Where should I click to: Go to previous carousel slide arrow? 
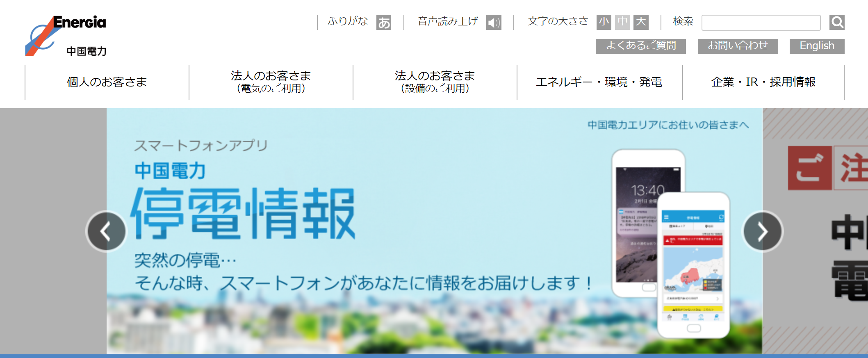point(106,231)
